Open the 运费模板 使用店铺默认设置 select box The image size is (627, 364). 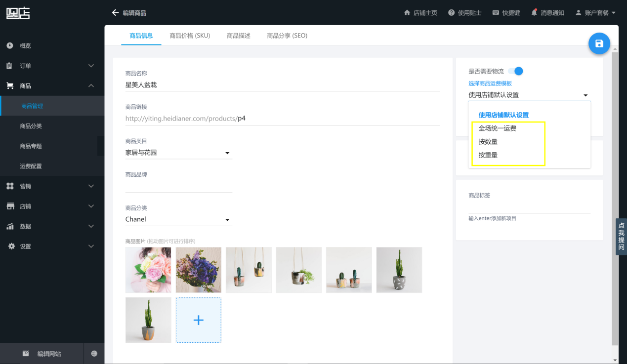(529, 95)
